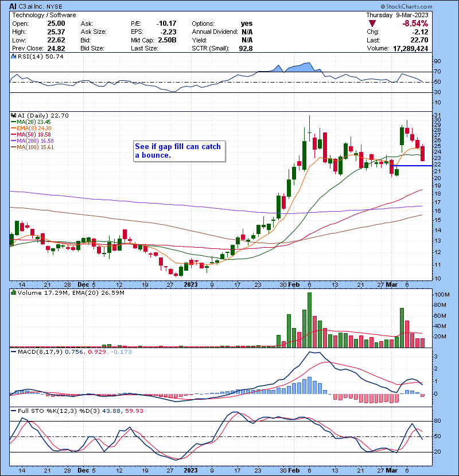Screen dimensions: 459x476
Task: Select the AI ticker symbol in the header
Action: tap(13, 6)
